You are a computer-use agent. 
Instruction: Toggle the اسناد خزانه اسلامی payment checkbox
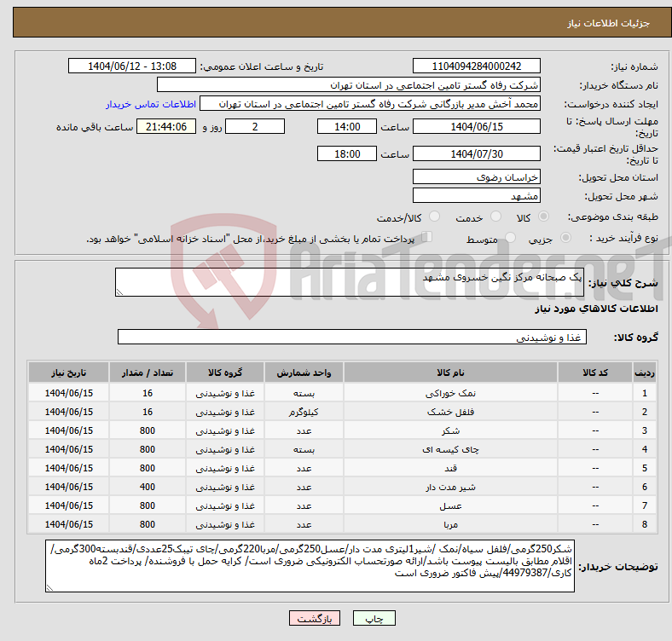tap(427, 237)
